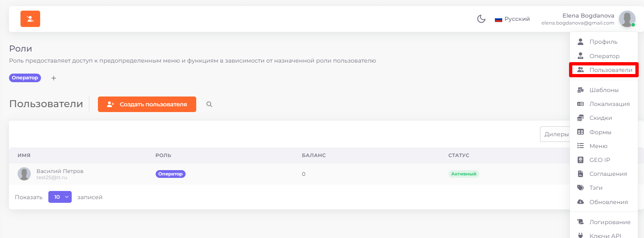Click the Обновления cloud download icon
The image size is (644, 238).
(x=581, y=202)
